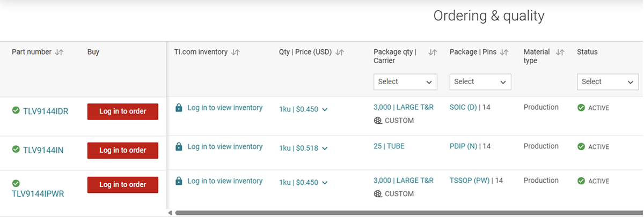Viewport: 644px width, 217px height.
Task: Sort by Qty | Price (USD) column
Action: point(339,53)
